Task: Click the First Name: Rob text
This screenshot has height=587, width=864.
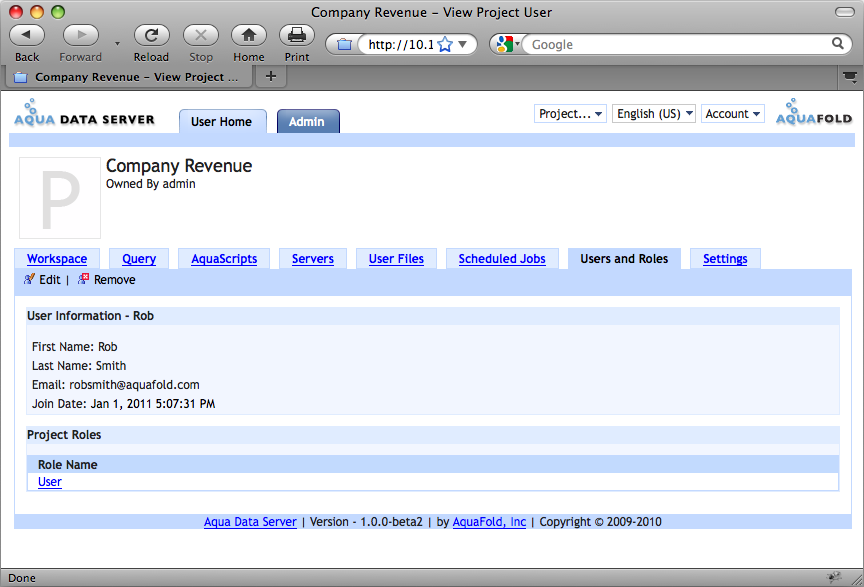Action: click(74, 347)
